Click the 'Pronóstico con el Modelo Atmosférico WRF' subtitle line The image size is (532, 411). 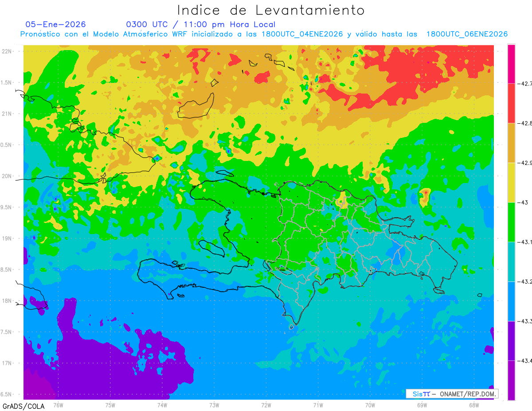(264, 34)
